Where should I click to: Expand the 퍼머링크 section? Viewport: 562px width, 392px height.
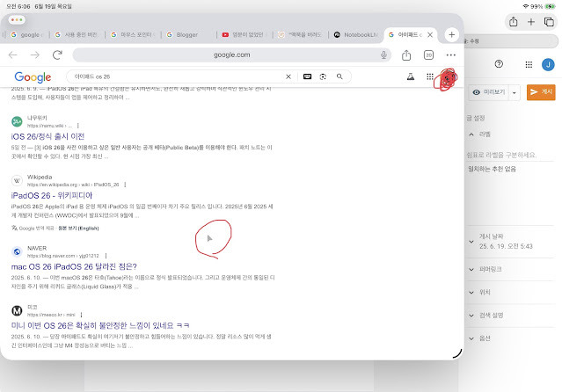(x=471, y=269)
